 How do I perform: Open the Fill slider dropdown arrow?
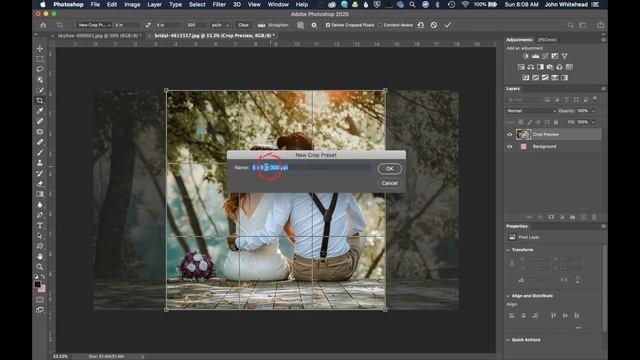593,122
